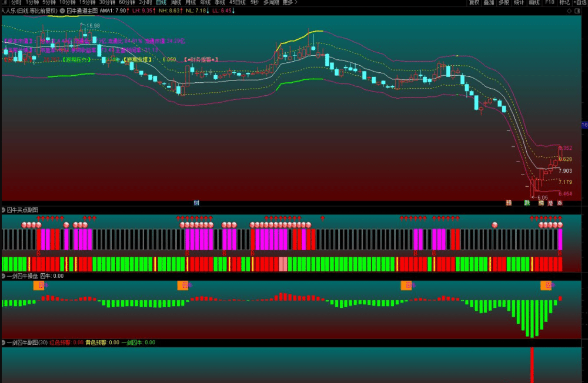Select the 60分钟 period tab
The image size is (588, 383).
127,2
